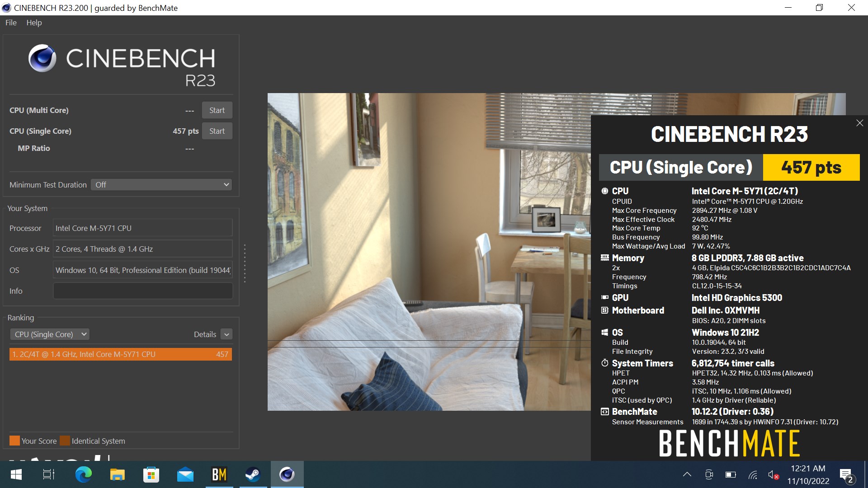Click the orange Your Score color swatch
Screen dimensions: 868x488
click(14, 441)
